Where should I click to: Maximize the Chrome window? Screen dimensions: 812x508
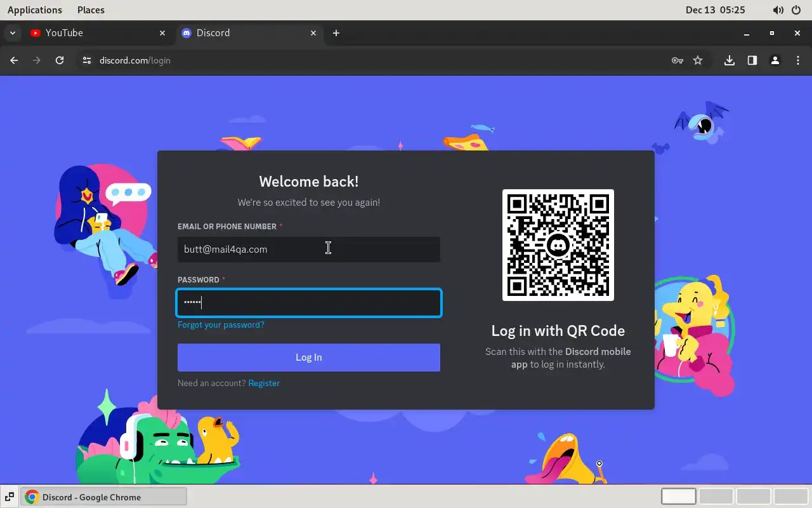tap(772, 33)
